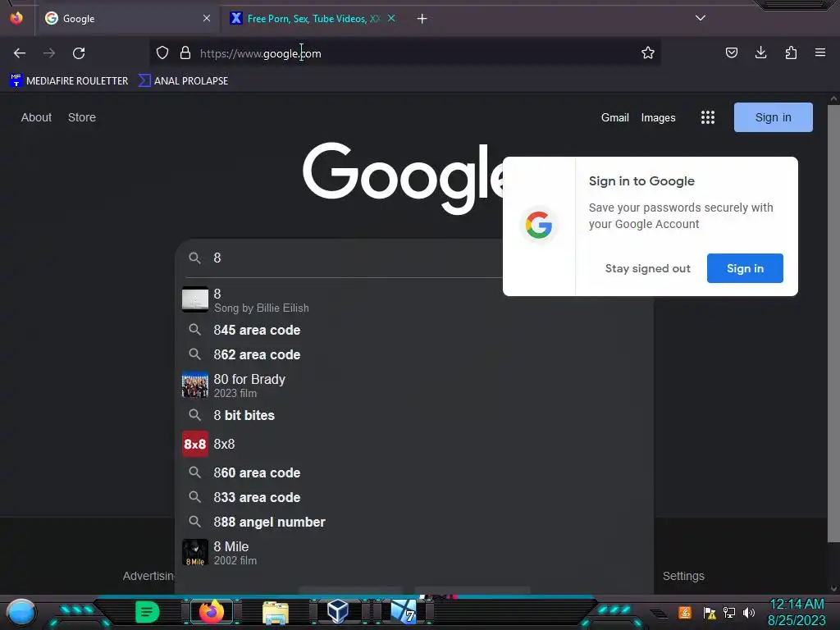The image size is (840, 630).
Task: Open the shield tracking protection icon
Action: click(x=162, y=53)
